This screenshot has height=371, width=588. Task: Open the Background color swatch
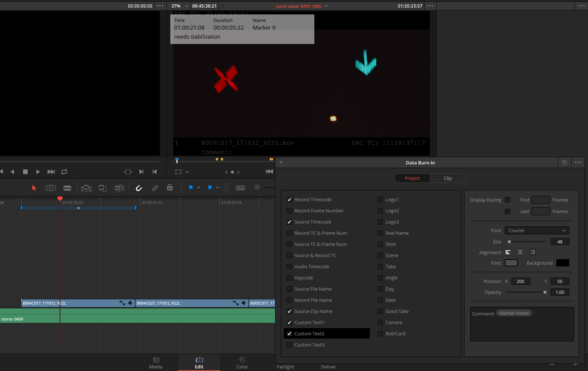(x=563, y=263)
